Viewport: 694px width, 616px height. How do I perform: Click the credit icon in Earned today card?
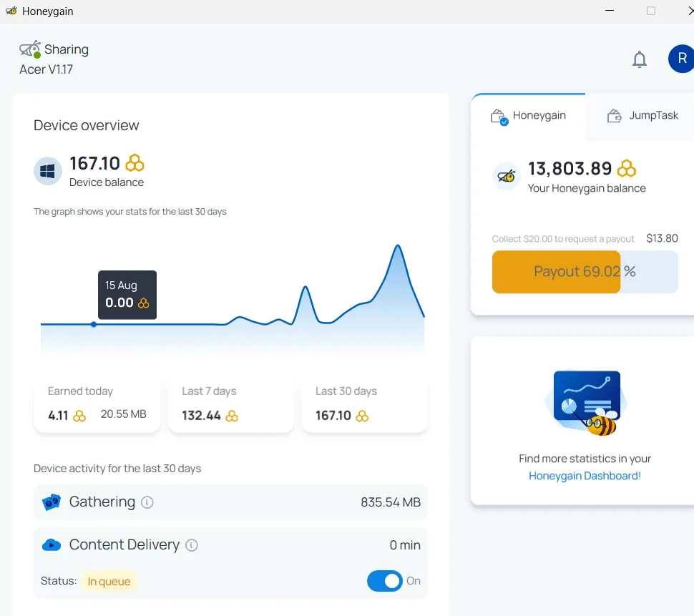[x=79, y=416]
